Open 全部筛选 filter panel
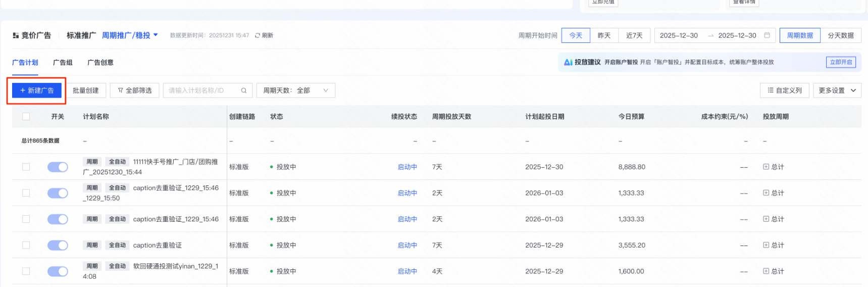This screenshot has height=287, width=868. 134,90
